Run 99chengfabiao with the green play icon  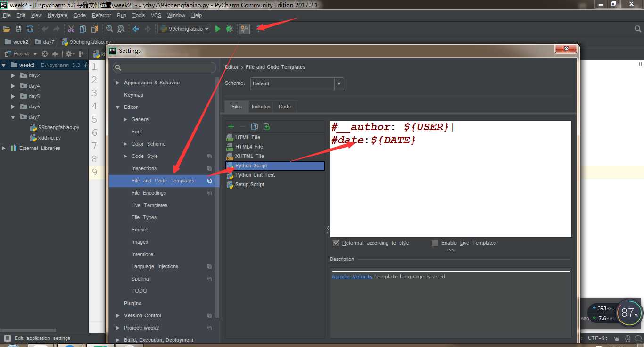(x=218, y=29)
